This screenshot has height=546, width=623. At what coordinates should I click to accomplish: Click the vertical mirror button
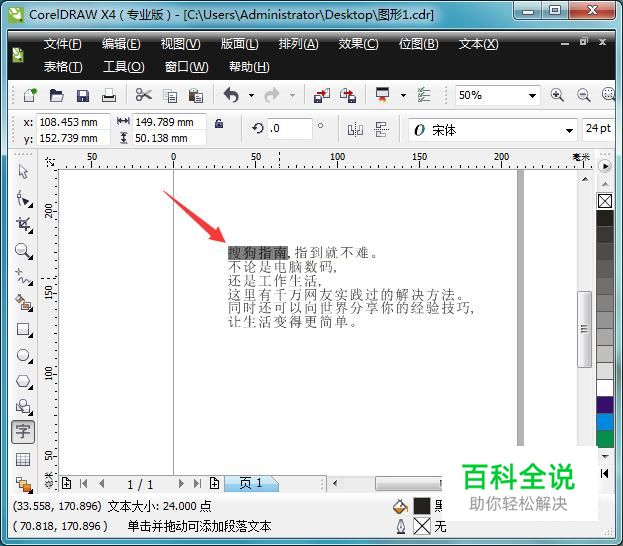[381, 130]
